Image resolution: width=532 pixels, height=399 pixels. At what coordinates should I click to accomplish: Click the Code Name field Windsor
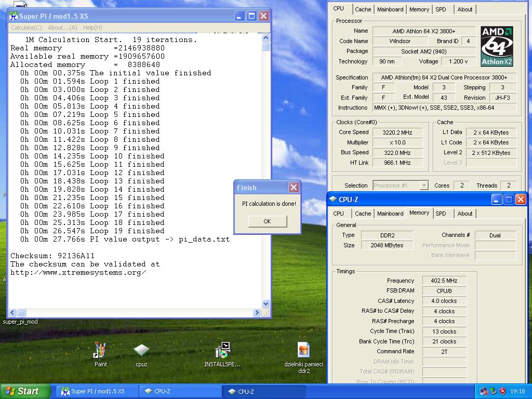pos(400,41)
